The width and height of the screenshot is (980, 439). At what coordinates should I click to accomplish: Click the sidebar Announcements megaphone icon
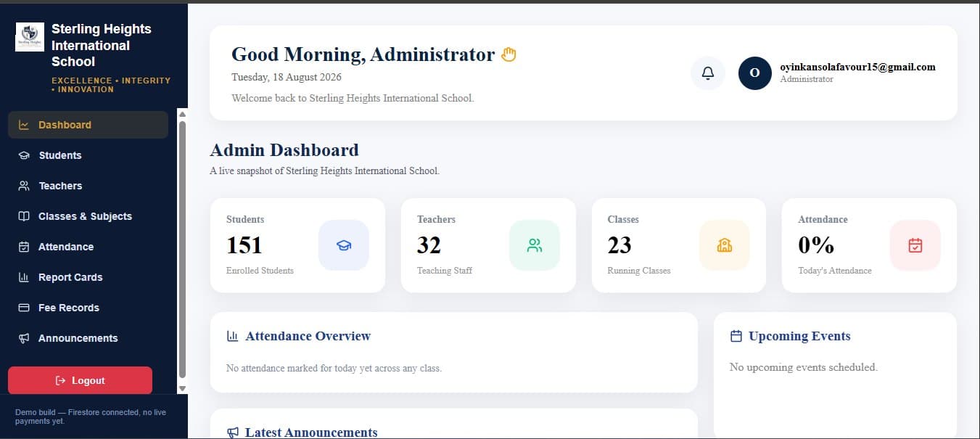click(24, 338)
